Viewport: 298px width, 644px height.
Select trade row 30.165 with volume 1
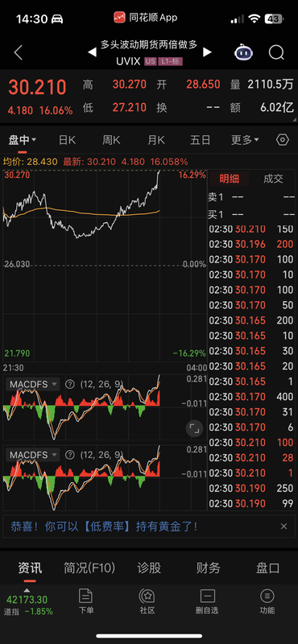click(x=251, y=382)
